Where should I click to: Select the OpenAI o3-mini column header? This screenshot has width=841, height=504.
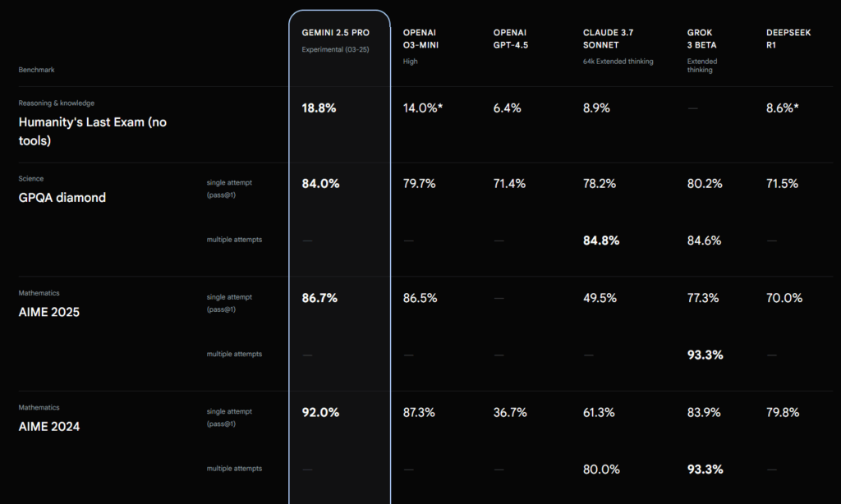pyautogui.click(x=420, y=39)
